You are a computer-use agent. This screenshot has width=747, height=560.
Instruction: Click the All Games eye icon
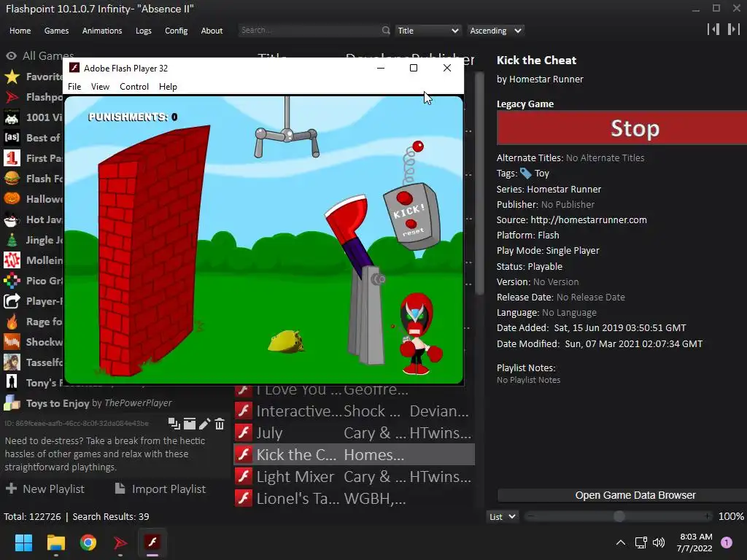pyautogui.click(x=12, y=56)
